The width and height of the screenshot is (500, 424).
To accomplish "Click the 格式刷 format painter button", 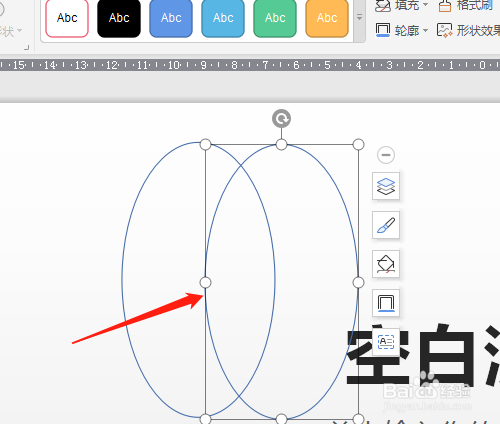I will tap(466, 5).
